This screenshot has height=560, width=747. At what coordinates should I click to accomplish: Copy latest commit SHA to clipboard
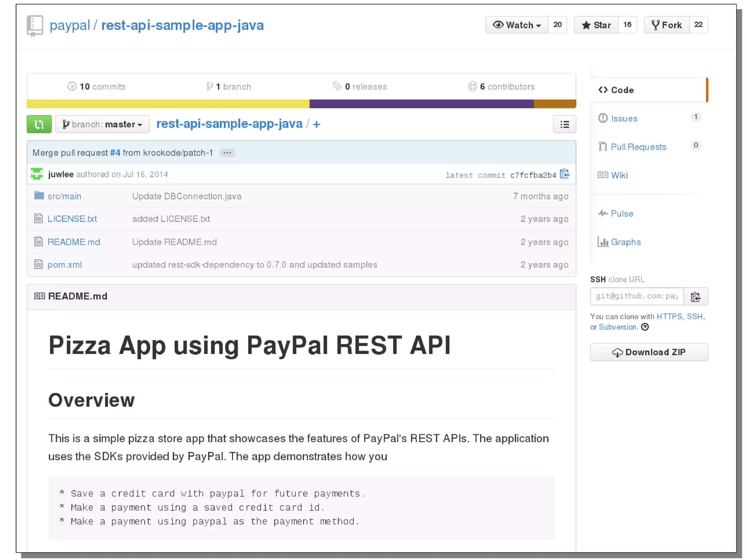pyautogui.click(x=564, y=174)
